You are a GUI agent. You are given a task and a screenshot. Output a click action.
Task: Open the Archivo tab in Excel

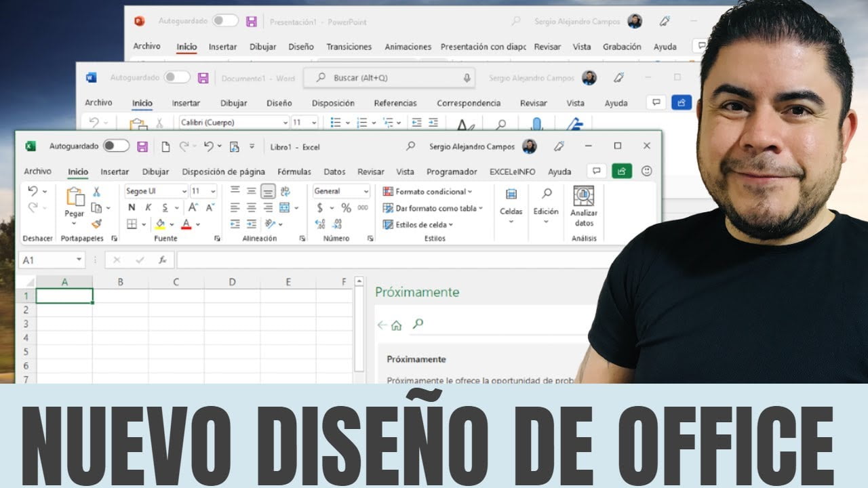(x=37, y=171)
